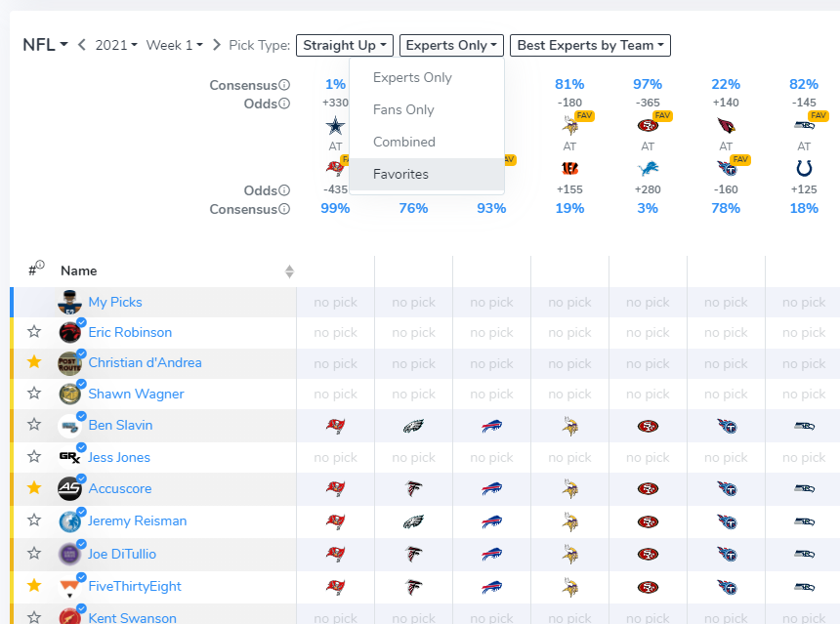The height and width of the screenshot is (624, 840).
Task: Click 49ers logo in matchup header
Action: click(x=648, y=126)
